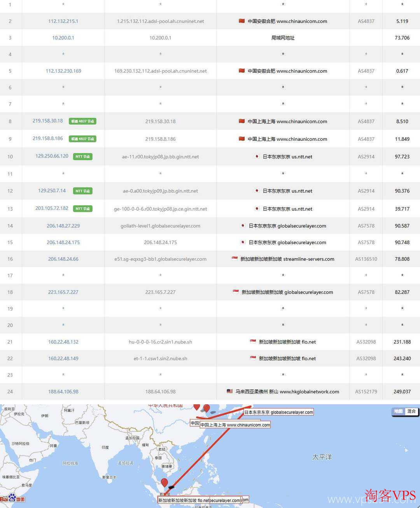
Task: Open IP 129.250.66.120 link
Action: (52, 156)
